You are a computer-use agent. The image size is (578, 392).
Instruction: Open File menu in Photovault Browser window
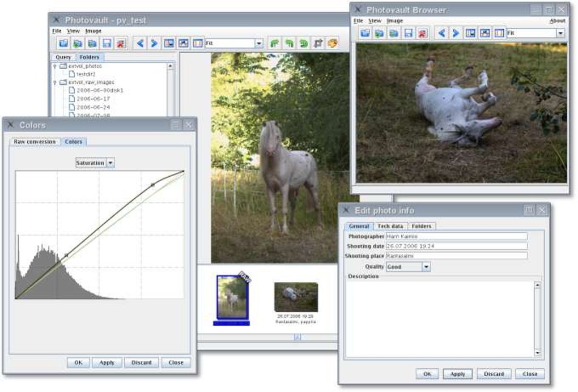(x=358, y=20)
